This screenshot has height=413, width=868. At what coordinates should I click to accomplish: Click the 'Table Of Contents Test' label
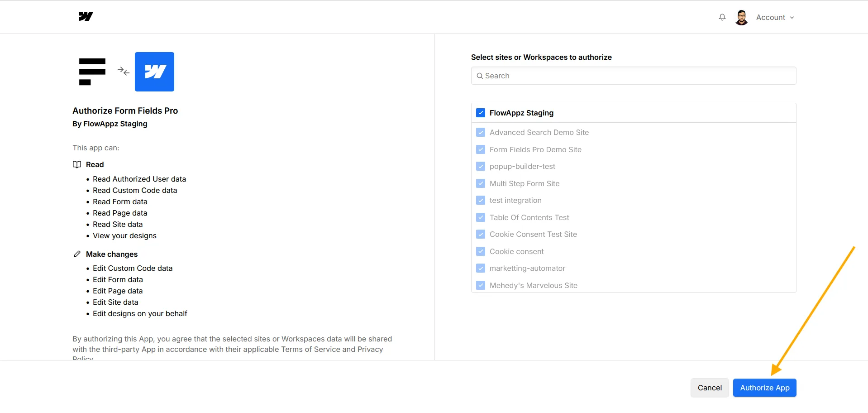click(529, 217)
